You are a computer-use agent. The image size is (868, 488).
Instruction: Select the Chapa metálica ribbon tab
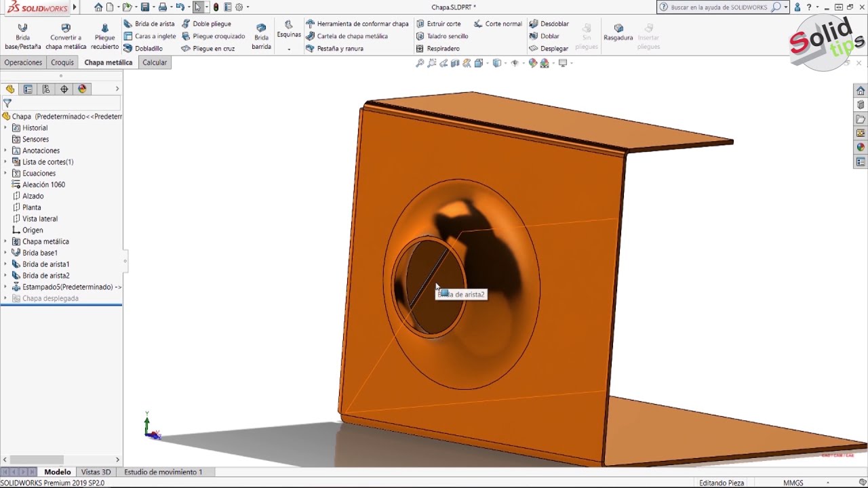pyautogui.click(x=108, y=62)
